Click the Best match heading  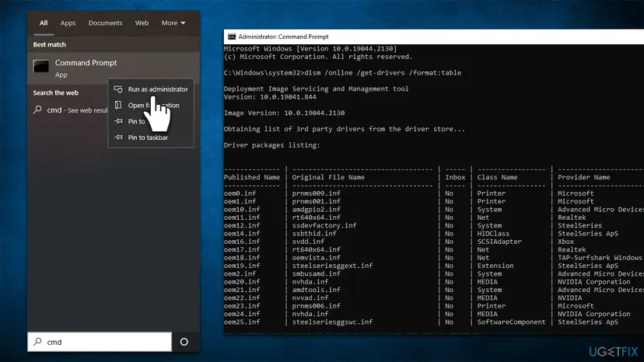coord(49,44)
